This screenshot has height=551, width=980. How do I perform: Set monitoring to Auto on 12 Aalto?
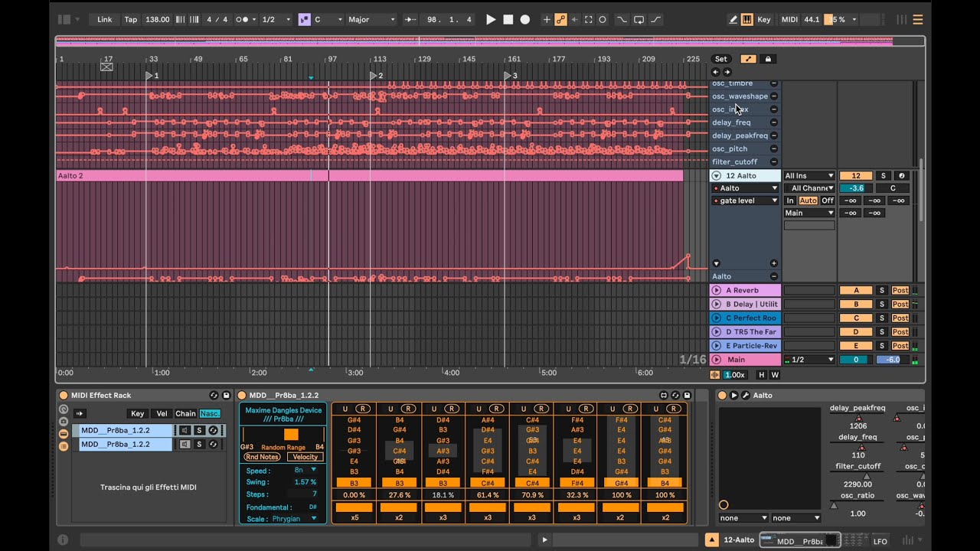click(808, 201)
